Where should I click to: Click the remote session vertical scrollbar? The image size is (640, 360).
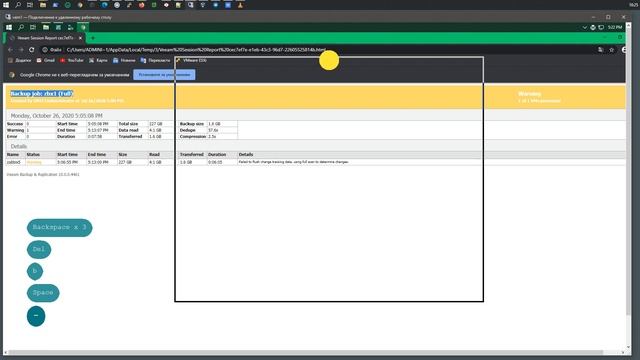click(x=629, y=171)
